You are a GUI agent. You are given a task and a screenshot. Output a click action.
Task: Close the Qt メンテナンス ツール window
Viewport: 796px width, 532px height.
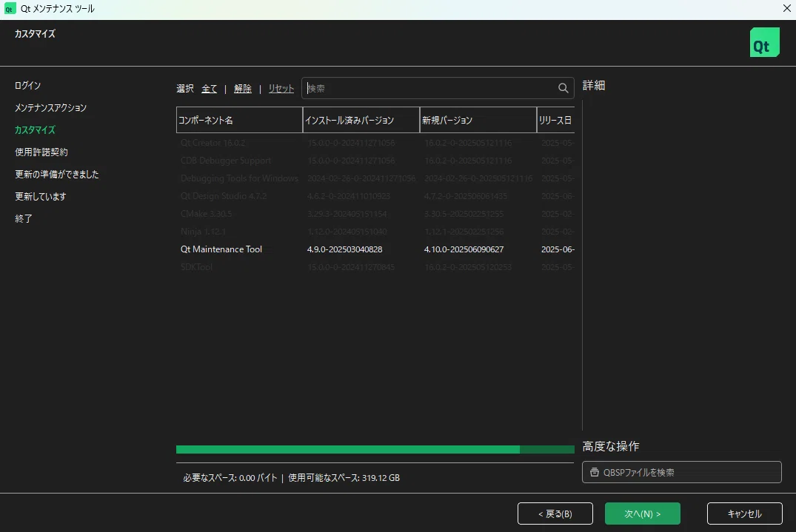[x=786, y=9]
